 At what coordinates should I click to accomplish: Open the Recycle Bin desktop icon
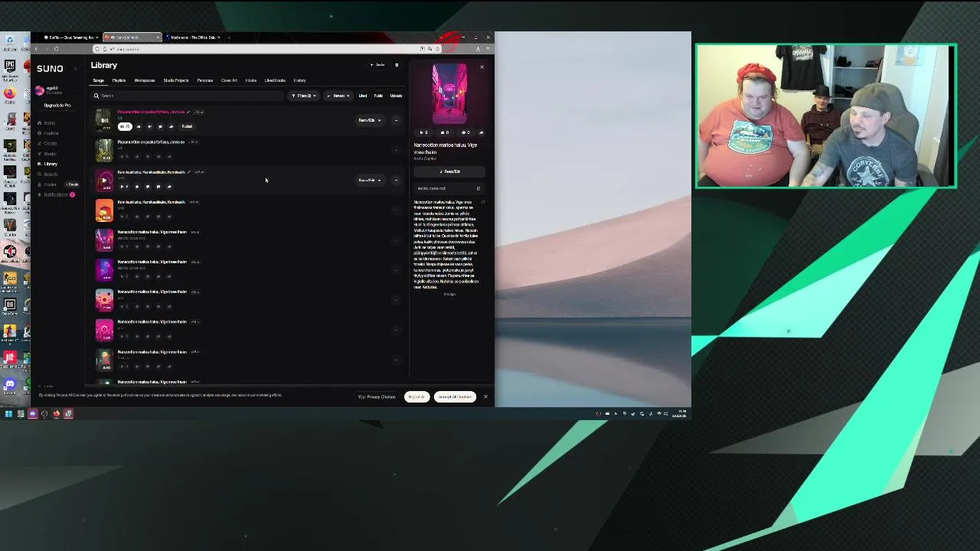(x=9, y=40)
